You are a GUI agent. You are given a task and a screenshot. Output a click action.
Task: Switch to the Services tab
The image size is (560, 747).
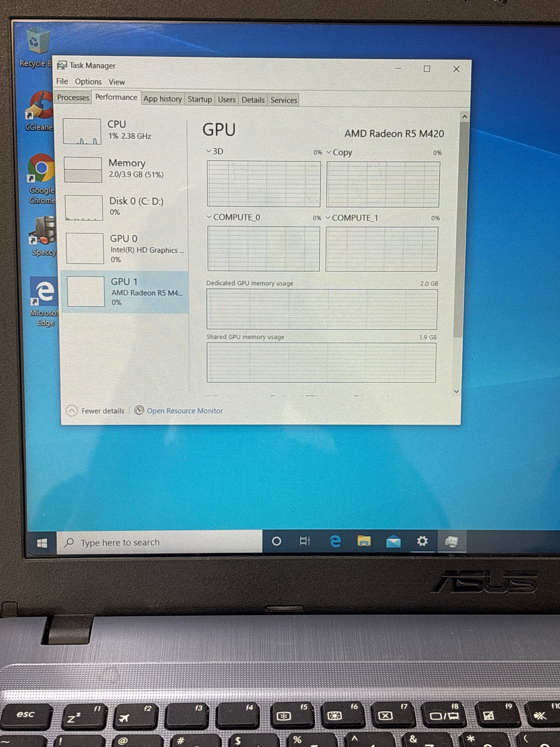(283, 100)
